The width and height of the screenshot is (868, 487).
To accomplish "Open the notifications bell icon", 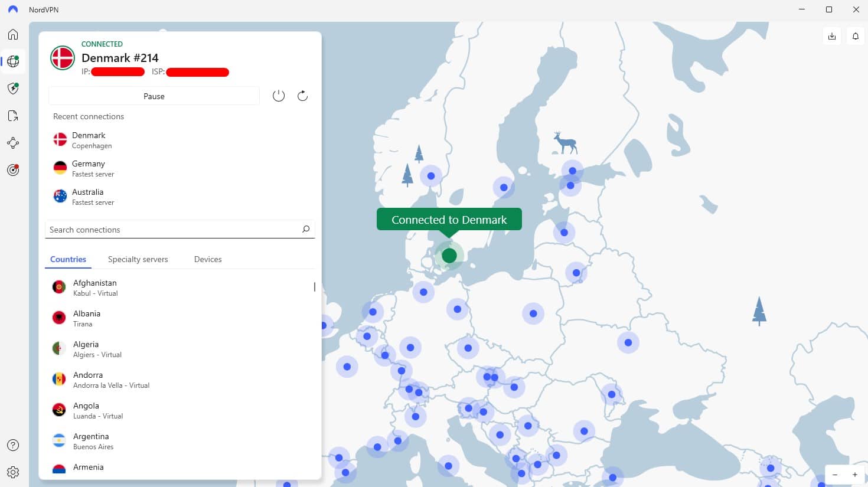I will click(x=856, y=36).
